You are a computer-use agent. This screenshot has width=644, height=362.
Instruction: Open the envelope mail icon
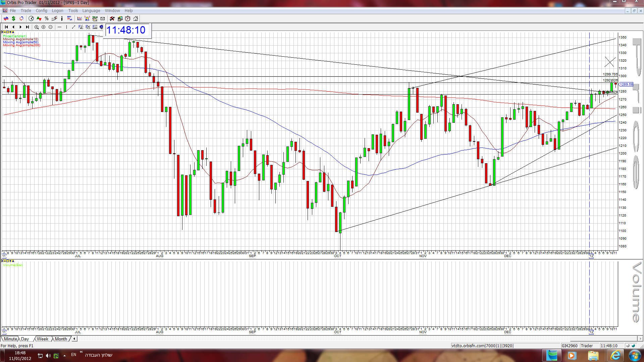pyautogui.click(x=103, y=19)
